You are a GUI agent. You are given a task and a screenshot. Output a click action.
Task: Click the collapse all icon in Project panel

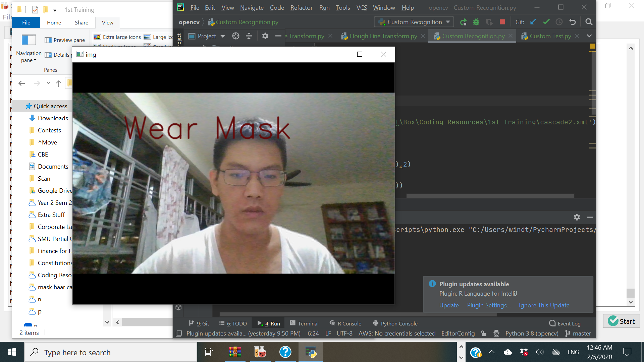tap(249, 36)
